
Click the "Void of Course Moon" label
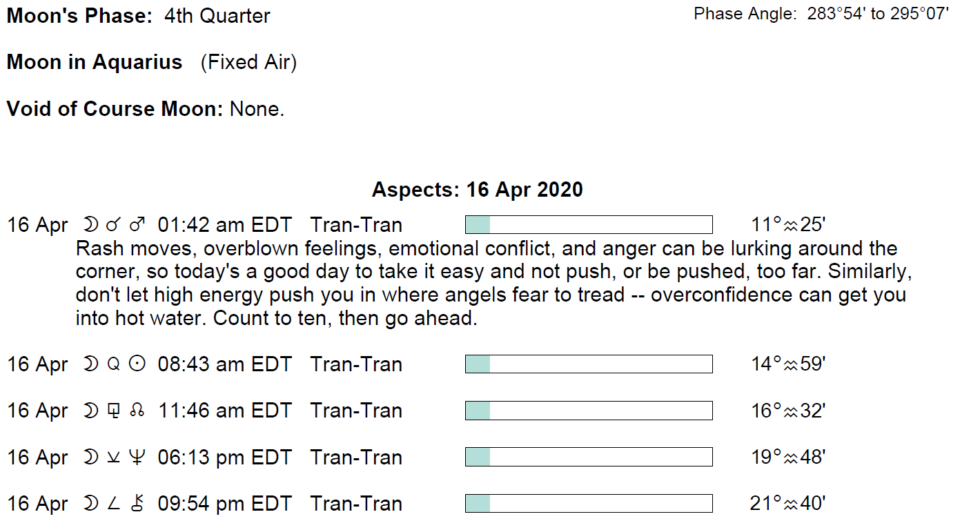point(115,109)
